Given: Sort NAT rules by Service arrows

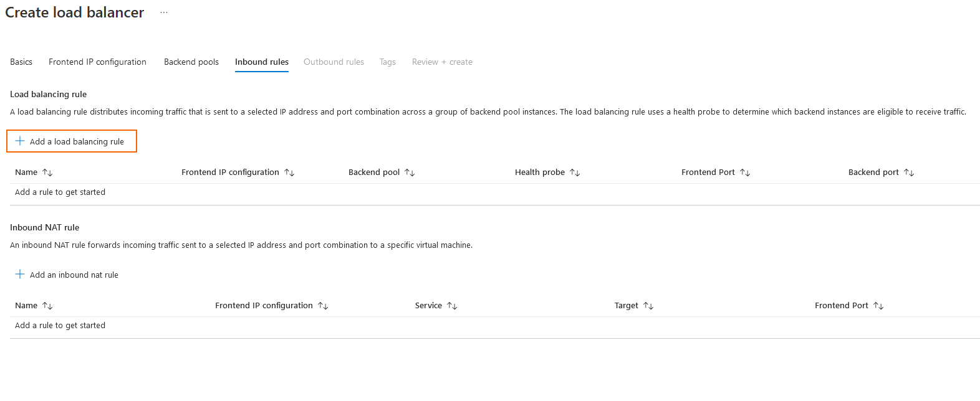Looking at the screenshot, I should (x=452, y=306).
